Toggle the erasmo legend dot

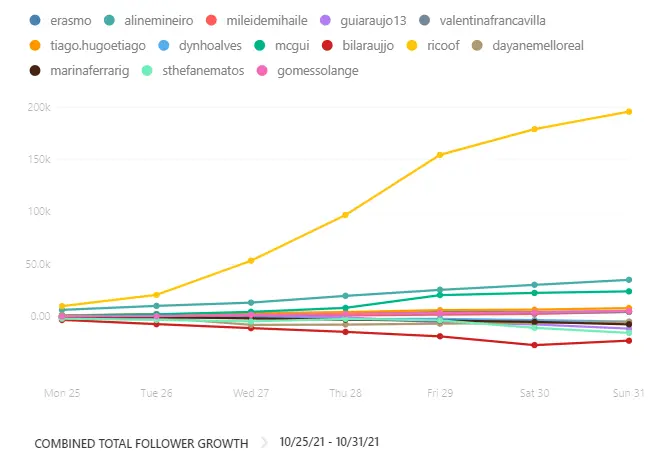35,20
